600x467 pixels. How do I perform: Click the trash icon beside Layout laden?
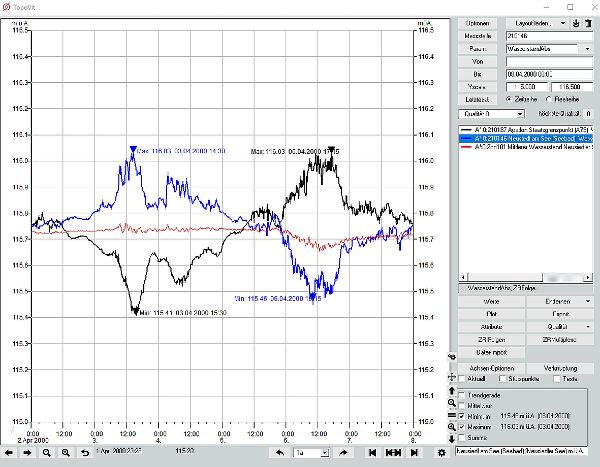pos(588,23)
